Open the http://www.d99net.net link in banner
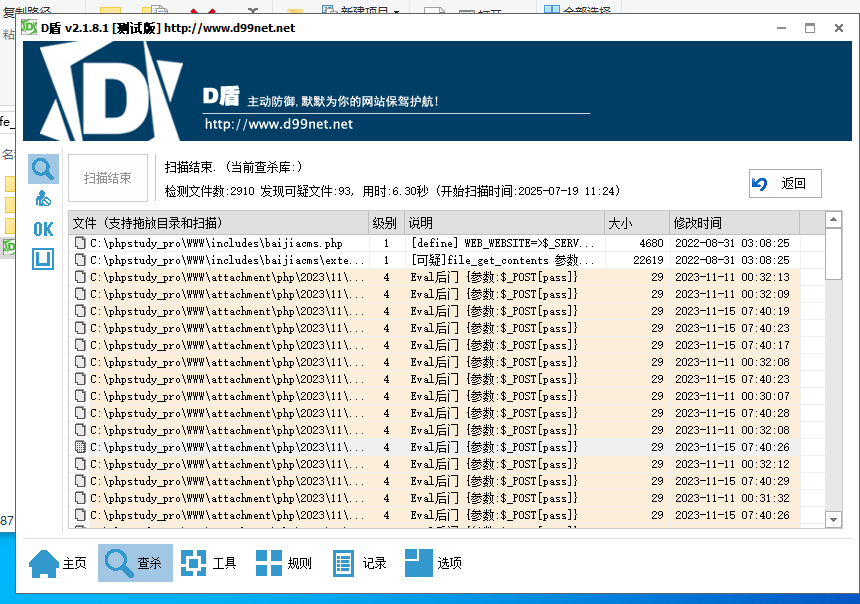Viewport: 860px width, 604px height. [279, 124]
